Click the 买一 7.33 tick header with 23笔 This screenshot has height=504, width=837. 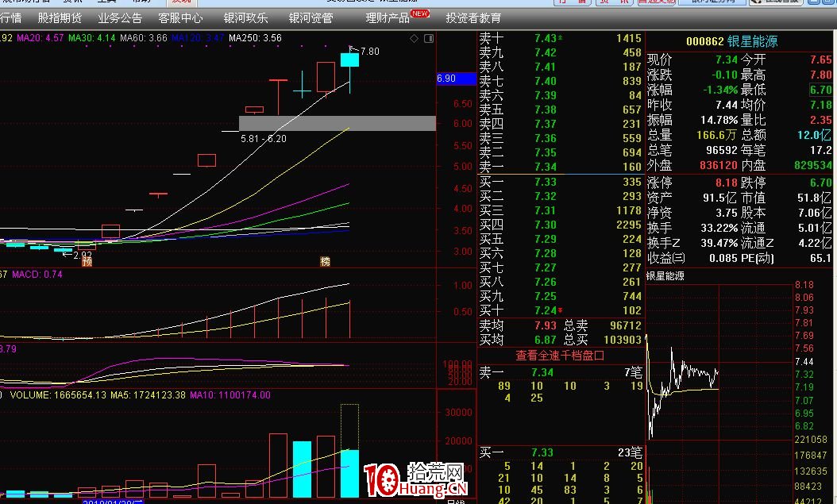(561, 452)
